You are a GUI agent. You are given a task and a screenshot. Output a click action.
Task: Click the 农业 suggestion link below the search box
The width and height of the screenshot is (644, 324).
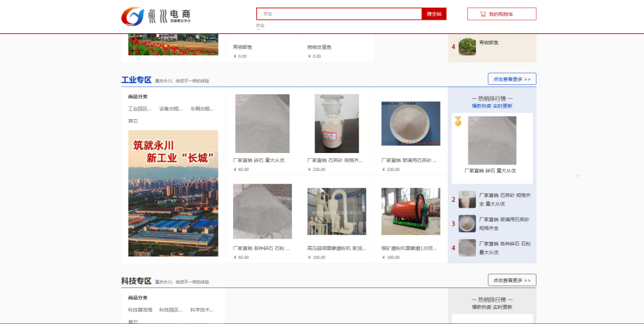(x=260, y=26)
